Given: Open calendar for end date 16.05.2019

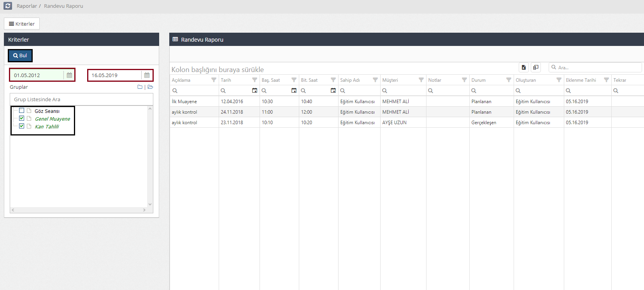Looking at the screenshot, I should 147,75.
